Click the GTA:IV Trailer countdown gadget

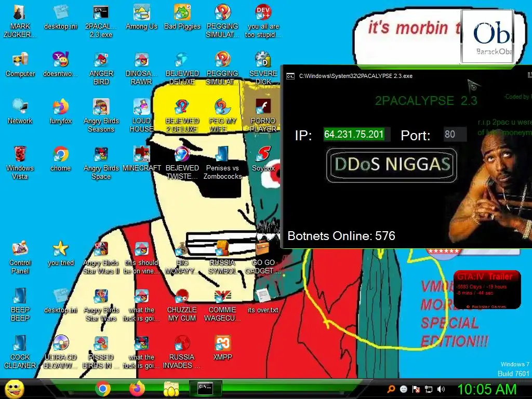(487, 290)
